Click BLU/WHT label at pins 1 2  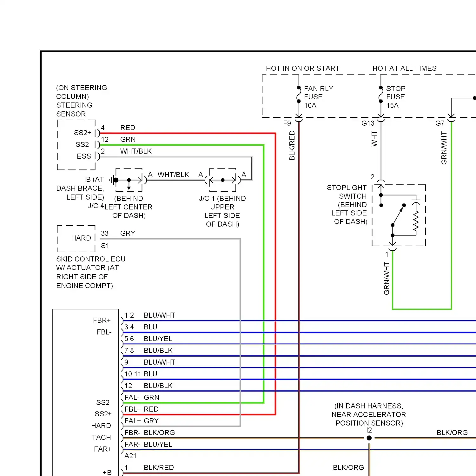point(160,315)
